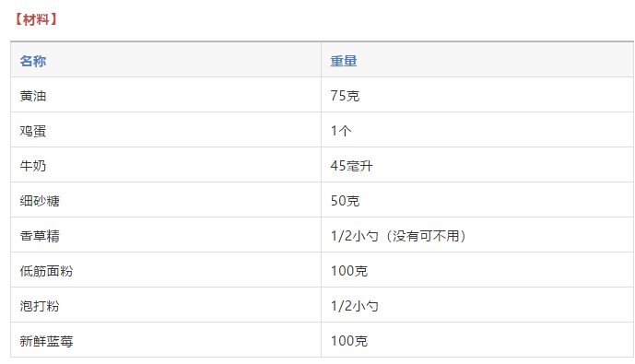Click the 黄油 ingredient cell

click(x=166, y=95)
